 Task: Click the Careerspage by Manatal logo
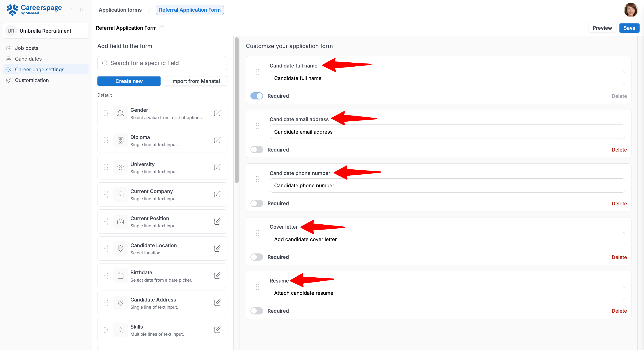[x=34, y=10]
